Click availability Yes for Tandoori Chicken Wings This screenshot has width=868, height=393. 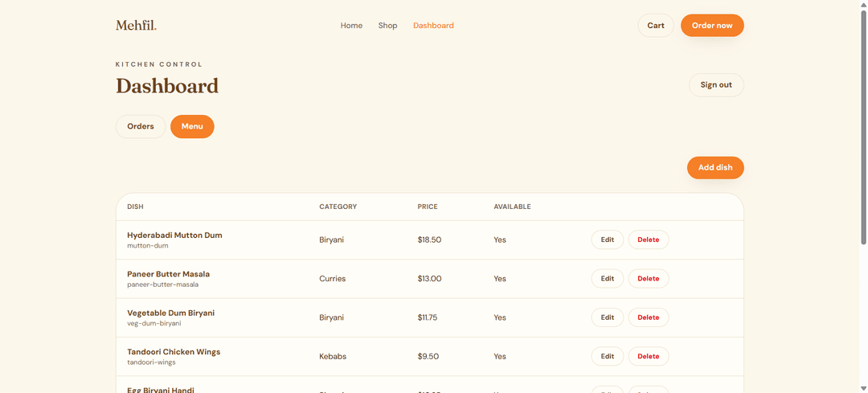pyautogui.click(x=500, y=356)
